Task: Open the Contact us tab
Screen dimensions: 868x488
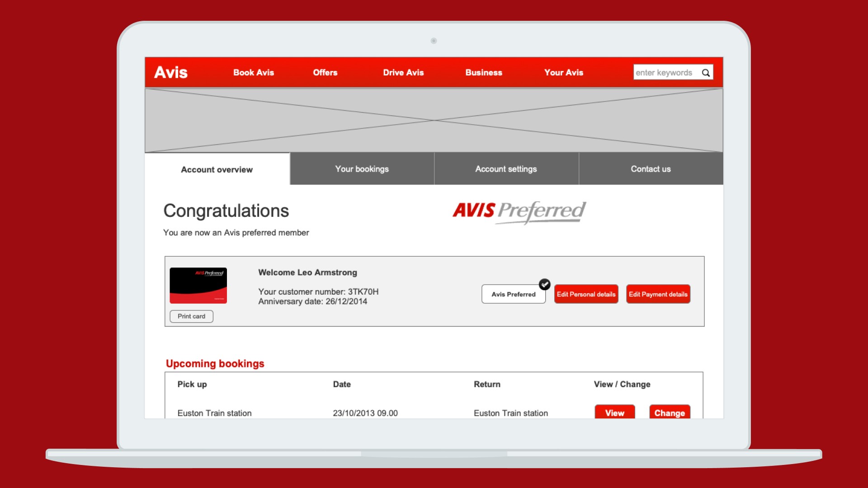Action: pyautogui.click(x=651, y=169)
